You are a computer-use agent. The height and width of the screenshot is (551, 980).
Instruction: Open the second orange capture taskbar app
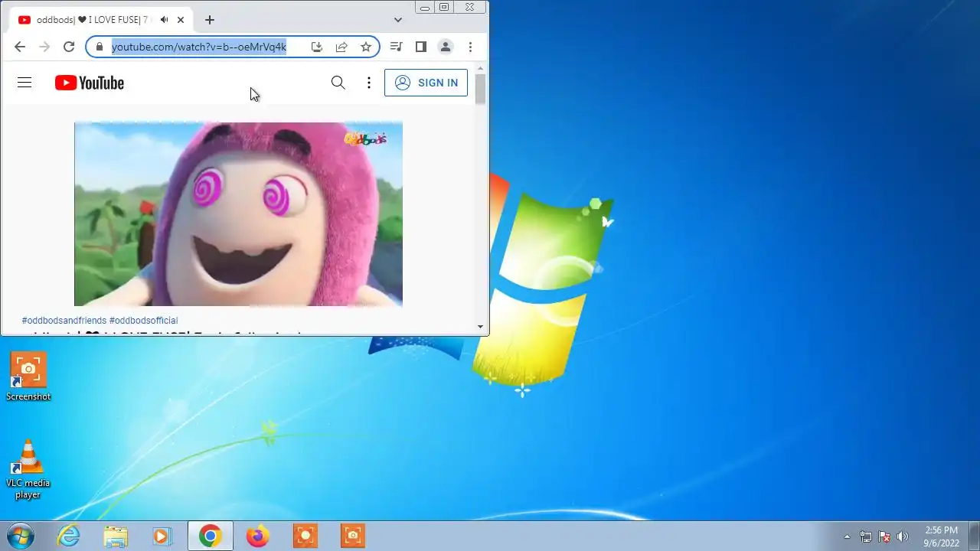click(x=353, y=536)
